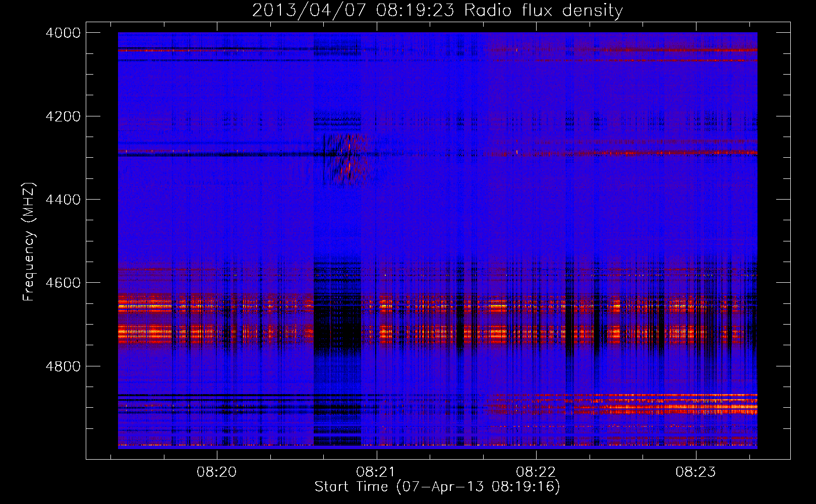
Task: Select the 4400 frequency axis label
Action: [63, 200]
